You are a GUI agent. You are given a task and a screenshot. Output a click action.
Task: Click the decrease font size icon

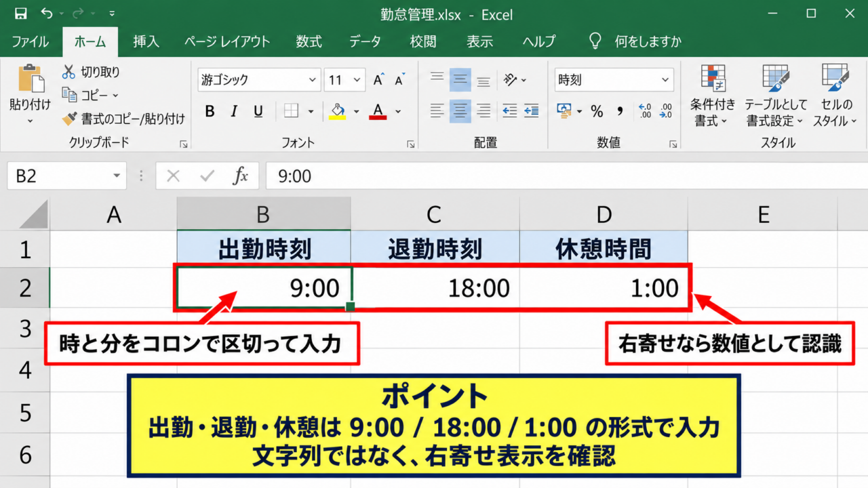[399, 80]
